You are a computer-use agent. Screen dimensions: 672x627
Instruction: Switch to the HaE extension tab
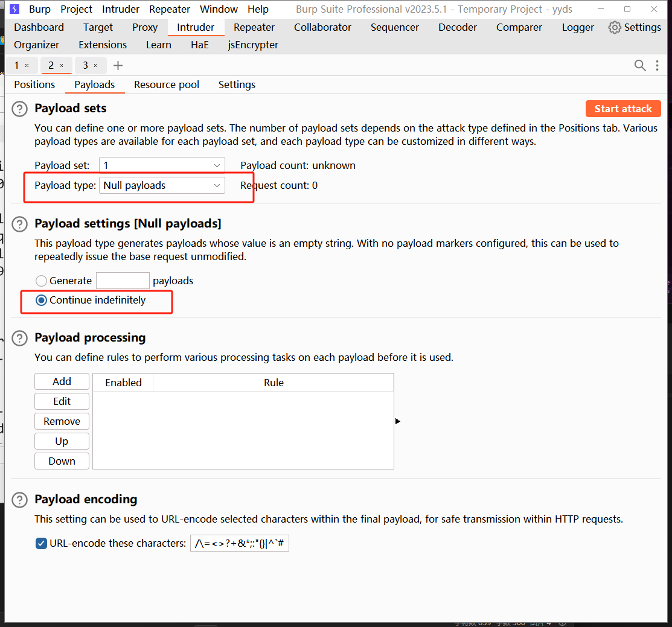click(x=200, y=45)
